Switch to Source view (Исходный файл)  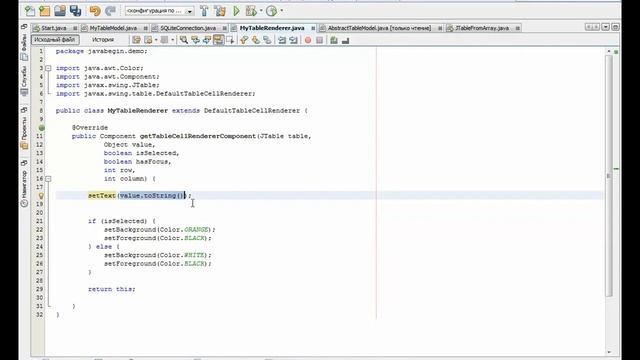[55, 40]
